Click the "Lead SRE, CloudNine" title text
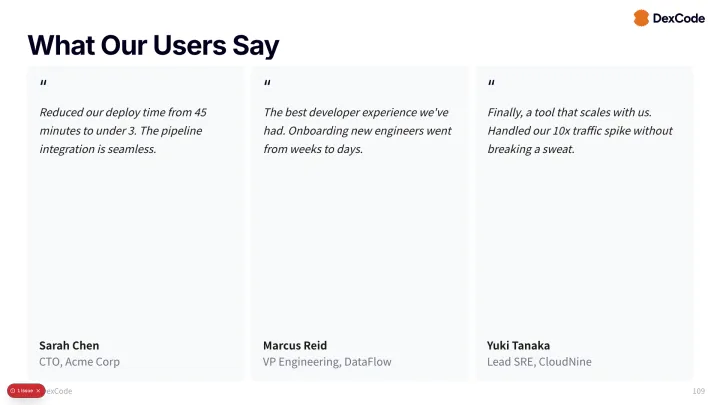Image resolution: width=720 pixels, height=405 pixels. click(x=539, y=361)
